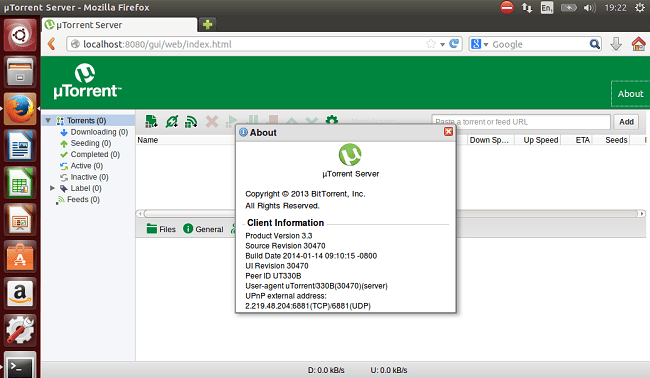Open Ubuntu Software Center from launcher

pos(20,257)
